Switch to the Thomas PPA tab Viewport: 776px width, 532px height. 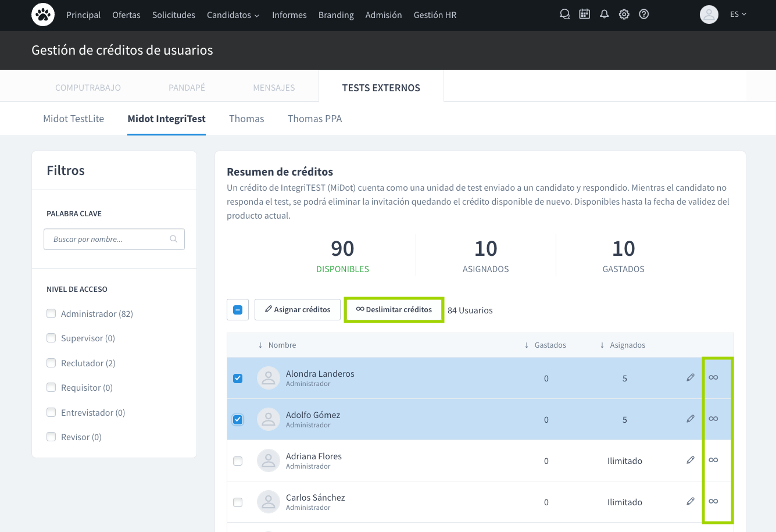pyautogui.click(x=314, y=119)
